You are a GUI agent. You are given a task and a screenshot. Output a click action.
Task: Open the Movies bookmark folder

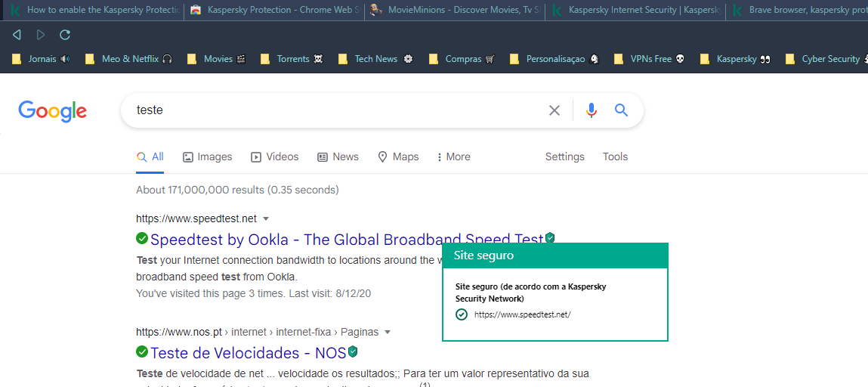pyautogui.click(x=217, y=59)
